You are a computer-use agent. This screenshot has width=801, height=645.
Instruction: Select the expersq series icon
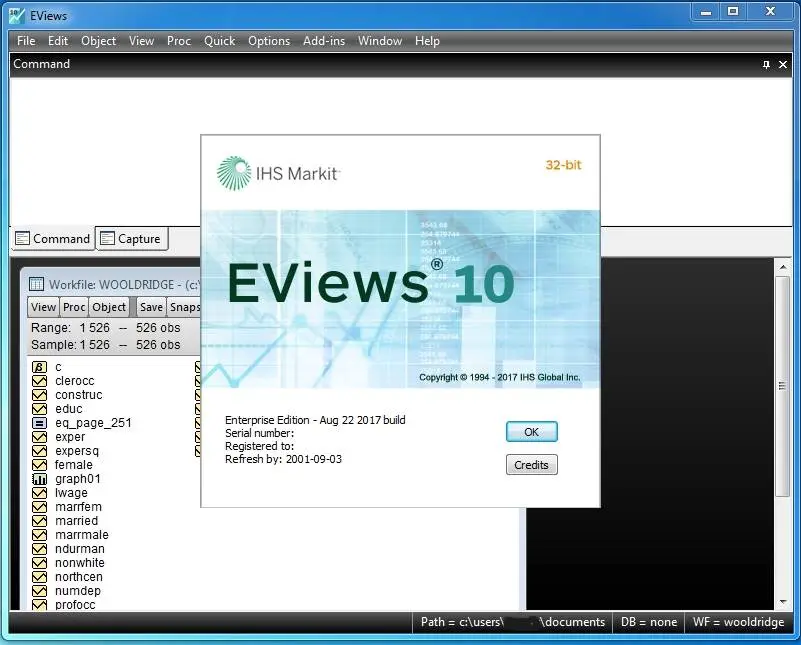[x=39, y=451]
